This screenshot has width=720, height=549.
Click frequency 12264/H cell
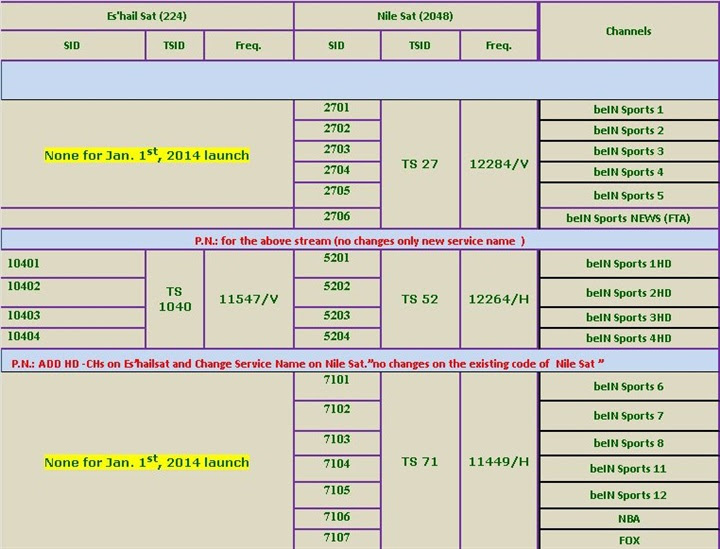499,299
